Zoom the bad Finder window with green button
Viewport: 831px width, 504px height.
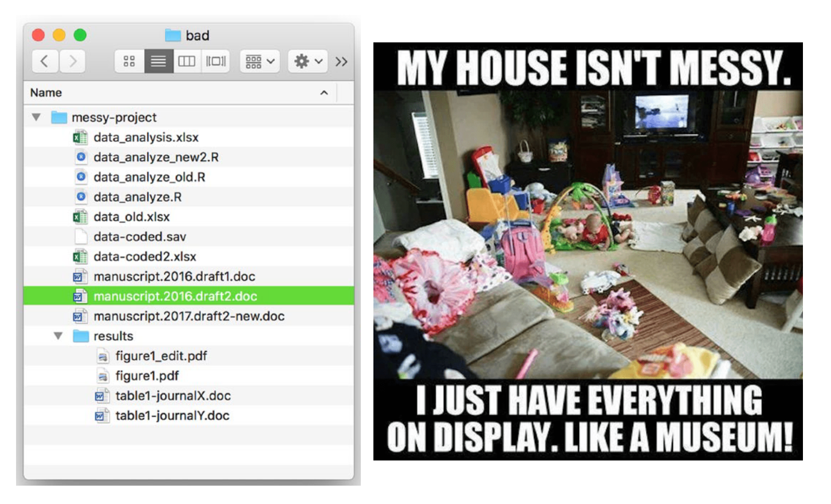pos(80,36)
